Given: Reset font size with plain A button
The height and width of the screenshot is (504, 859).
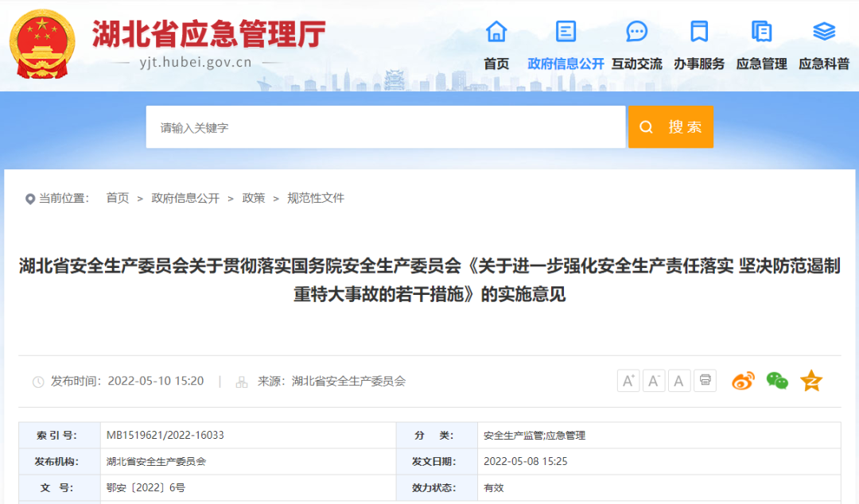Looking at the screenshot, I should pyautogui.click(x=679, y=381).
